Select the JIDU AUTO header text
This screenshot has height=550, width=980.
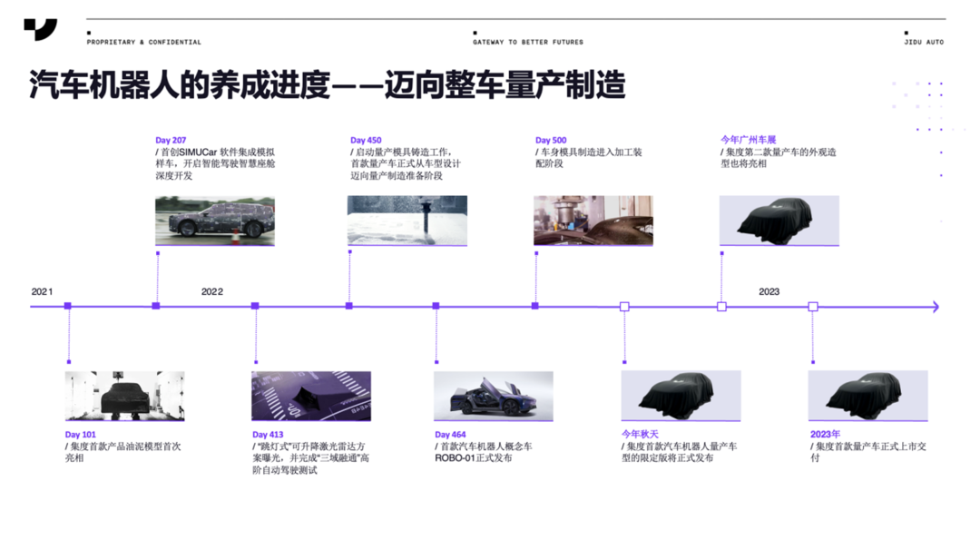(x=924, y=42)
